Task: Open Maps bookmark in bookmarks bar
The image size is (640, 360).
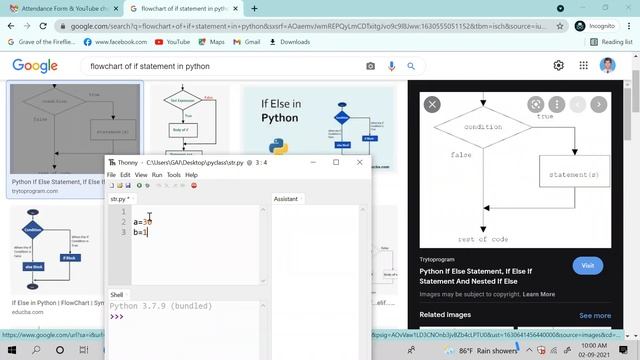Action: pos(211,42)
